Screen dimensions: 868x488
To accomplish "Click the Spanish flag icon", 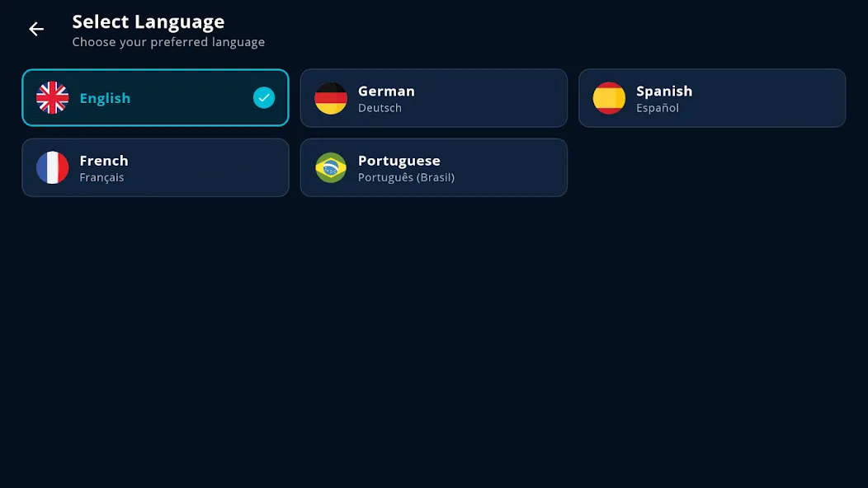I will (609, 98).
